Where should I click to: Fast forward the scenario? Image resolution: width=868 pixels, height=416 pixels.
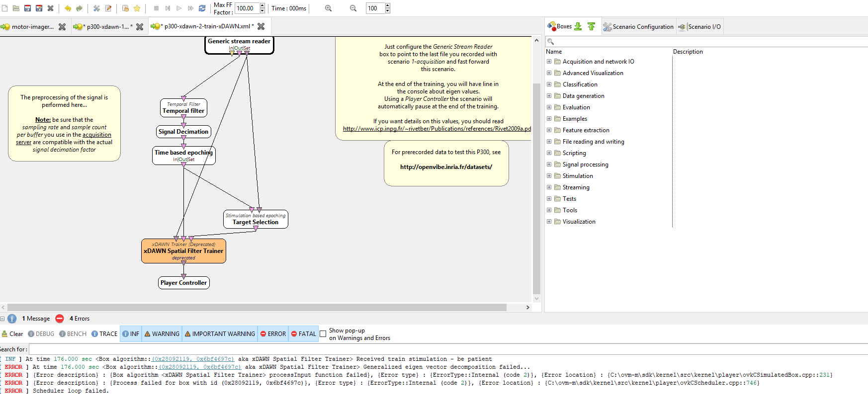[x=190, y=8]
